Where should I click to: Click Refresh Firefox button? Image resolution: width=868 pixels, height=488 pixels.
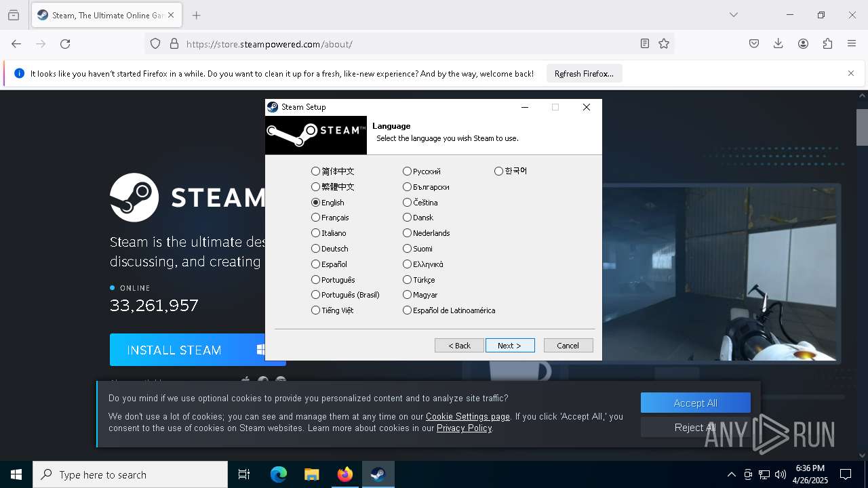pyautogui.click(x=584, y=74)
